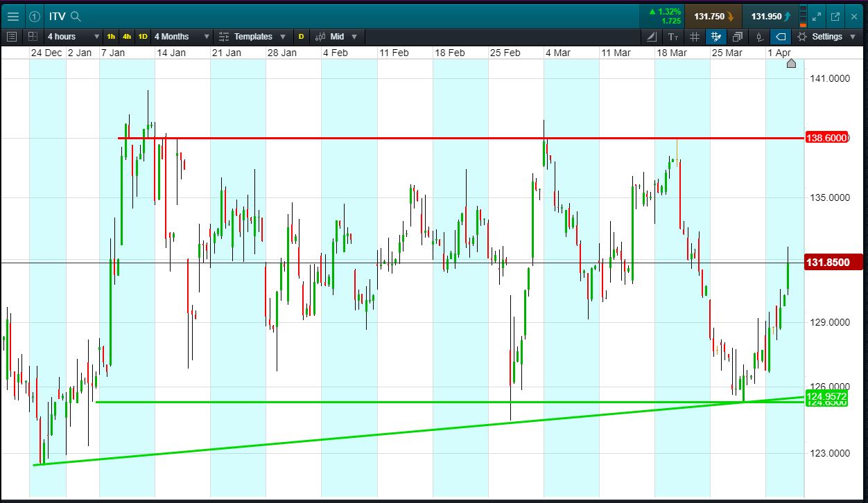
Task: Expand the chart to full screen
Action: pyautogui.click(x=816, y=16)
